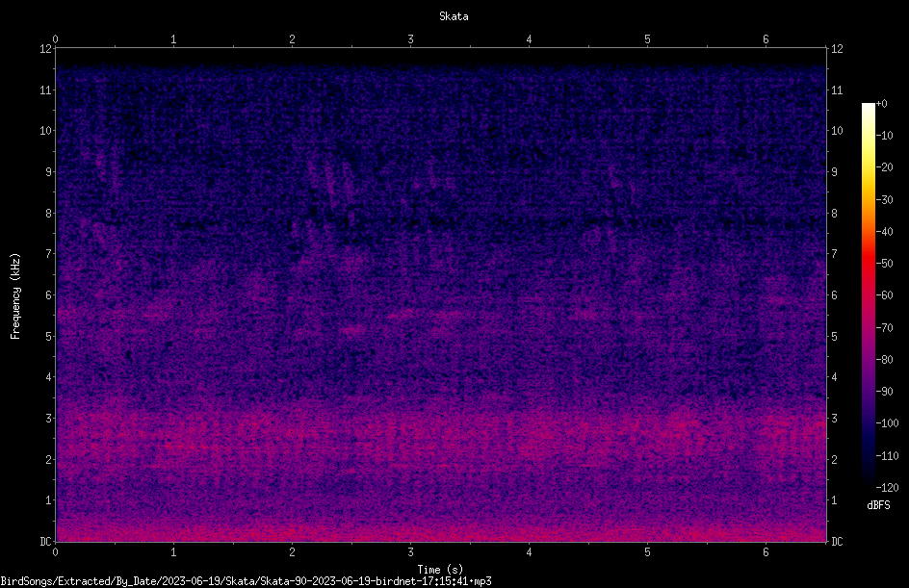Click the DC label on the left frequency axis
The height and width of the screenshot is (588, 909).
[x=45, y=541]
